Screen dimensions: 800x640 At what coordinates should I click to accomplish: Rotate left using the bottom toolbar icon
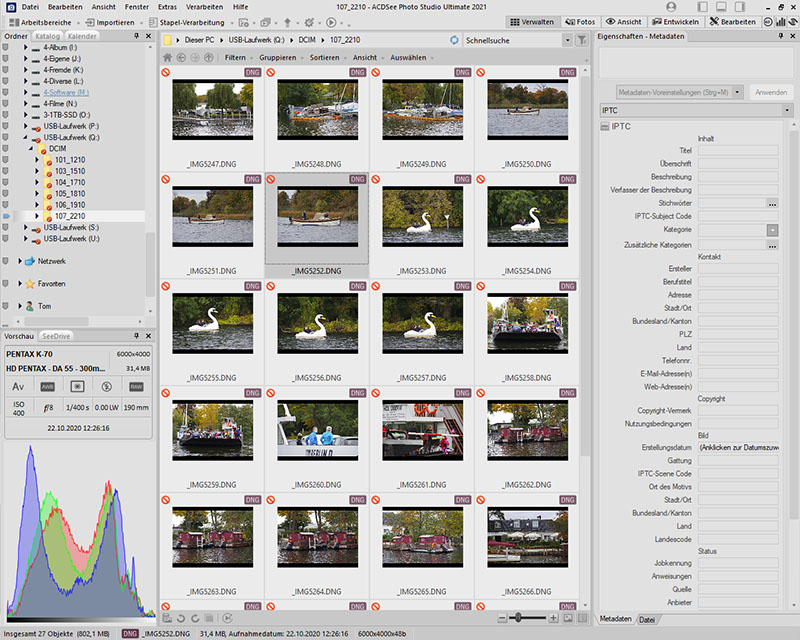(181, 619)
